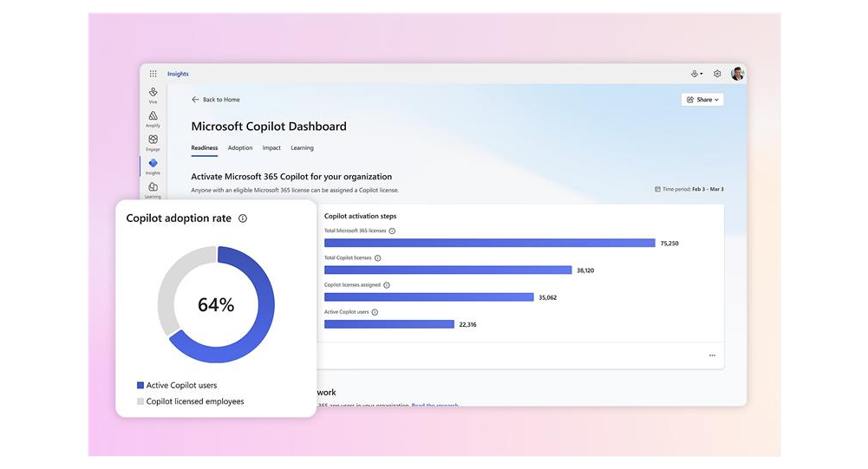Show info for Copilot licenses assigned
This screenshot has height=469, width=868.
(387, 285)
